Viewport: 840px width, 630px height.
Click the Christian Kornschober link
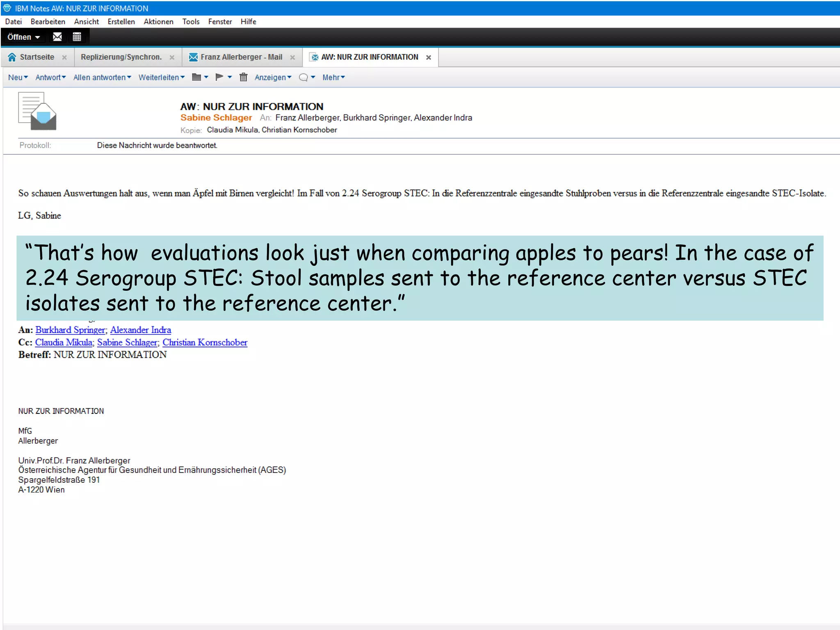[205, 342]
